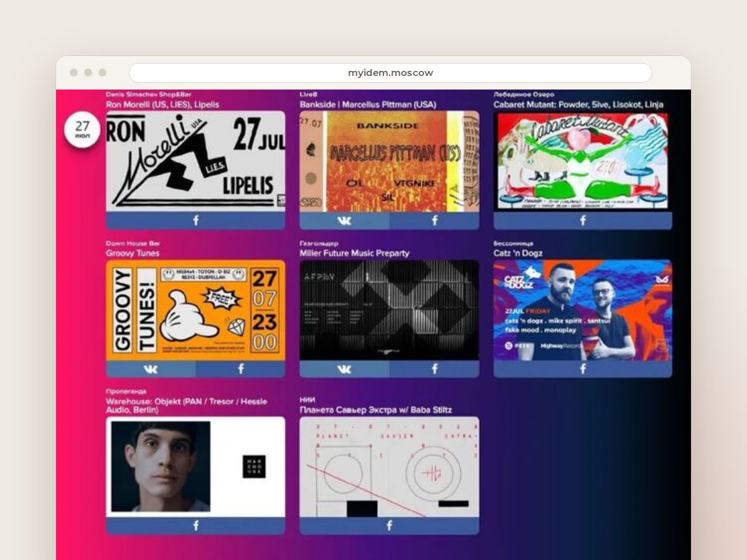Click the 27 июл date badge
This screenshot has width=747, height=560.
pos(82,129)
